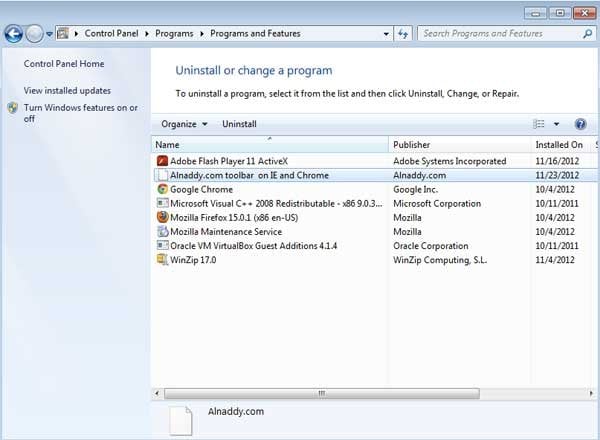Click Oracle Corporation publisher cell
Viewport: 600px width, 440px height.
point(430,246)
